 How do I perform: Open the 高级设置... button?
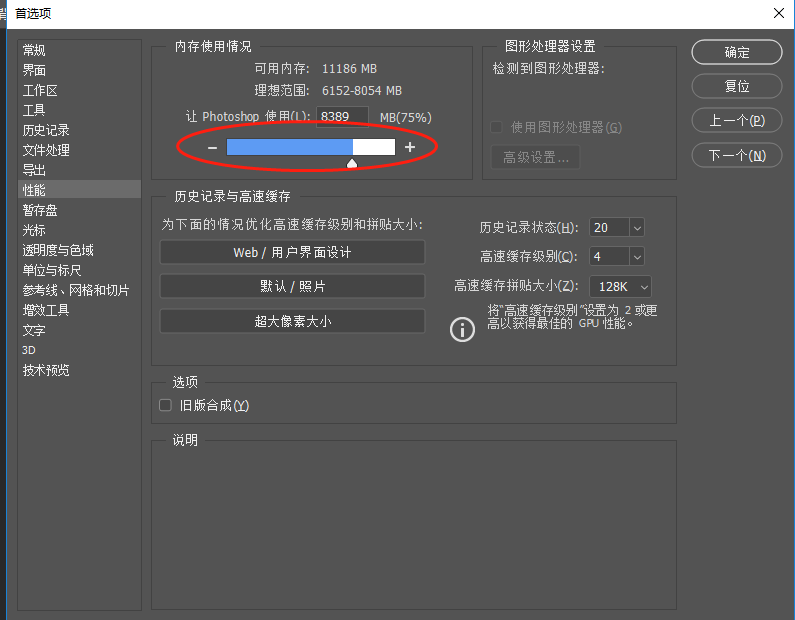(535, 157)
